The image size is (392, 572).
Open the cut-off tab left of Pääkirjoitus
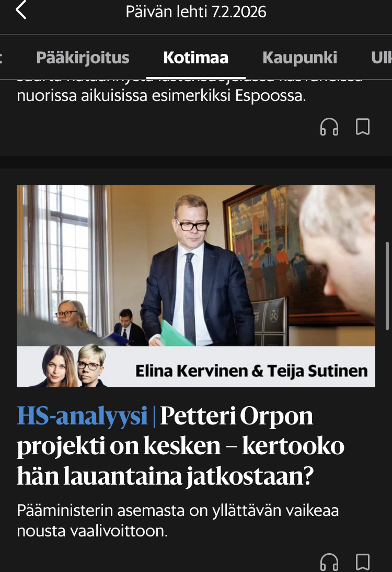(x=1, y=58)
